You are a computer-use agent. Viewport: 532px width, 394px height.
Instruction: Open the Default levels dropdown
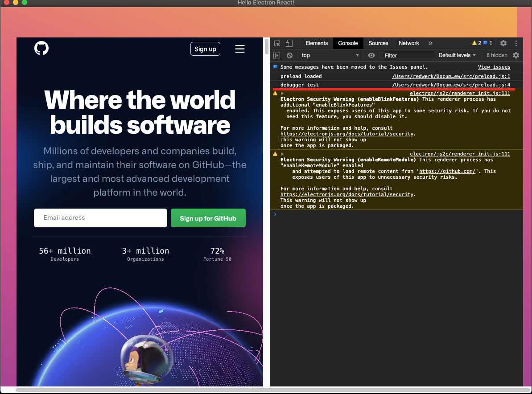pyautogui.click(x=457, y=55)
